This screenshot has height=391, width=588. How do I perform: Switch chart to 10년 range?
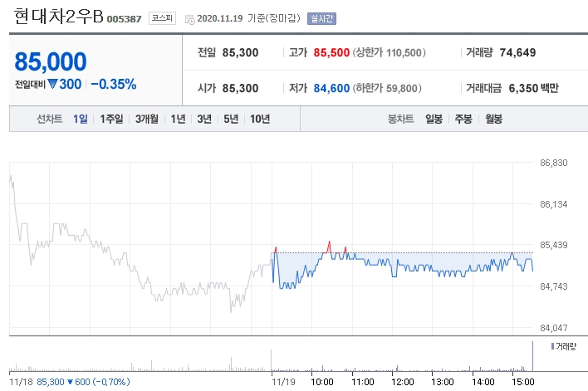click(x=260, y=119)
